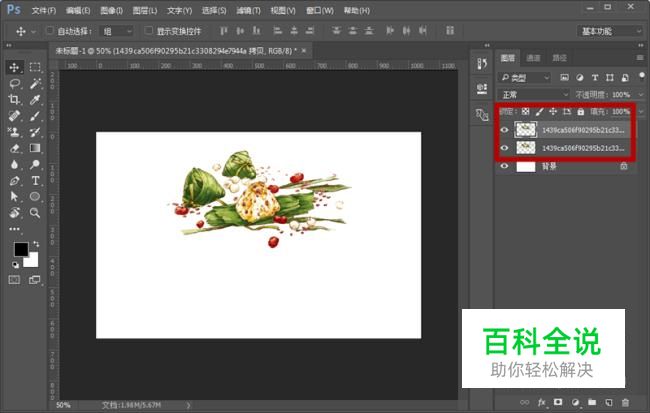Open the 图像(I) menu
The height and width of the screenshot is (413, 650).
point(112,10)
